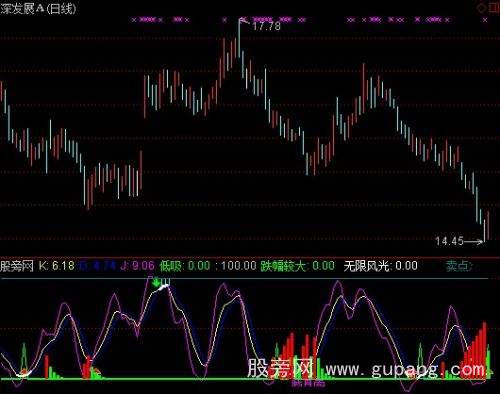Image resolution: width=500 pixels, height=394 pixels.
Task: Click the 17.78 high price label
Action: pos(266,26)
